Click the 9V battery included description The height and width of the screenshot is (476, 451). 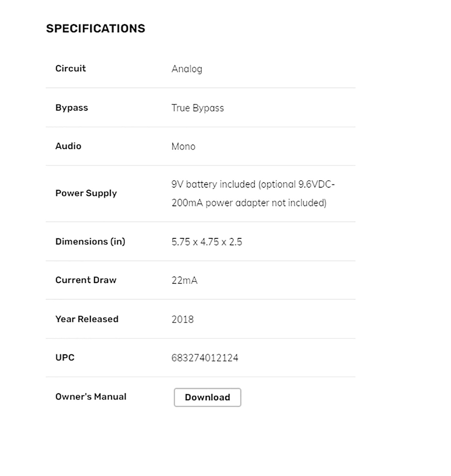[253, 184]
